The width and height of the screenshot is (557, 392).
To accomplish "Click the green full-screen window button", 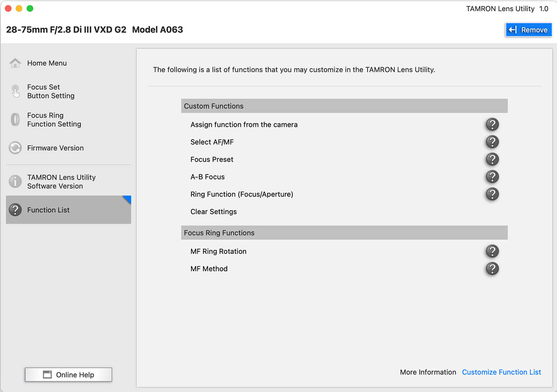I will point(30,8).
